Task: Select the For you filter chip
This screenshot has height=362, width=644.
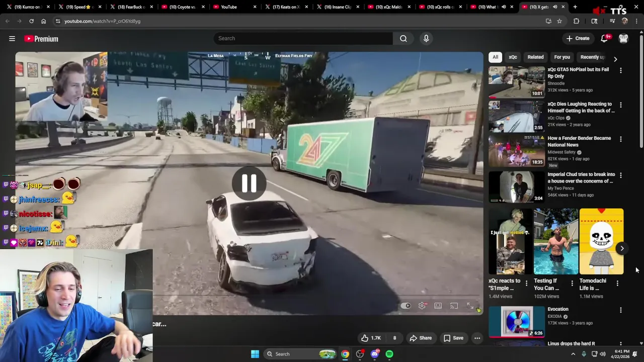Action: tap(562, 57)
